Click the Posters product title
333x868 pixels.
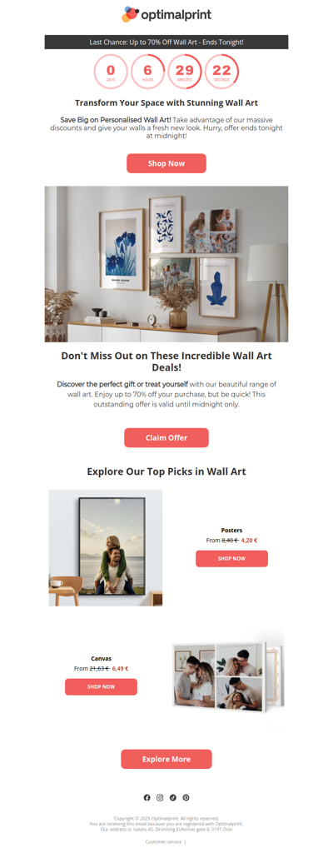click(x=231, y=531)
